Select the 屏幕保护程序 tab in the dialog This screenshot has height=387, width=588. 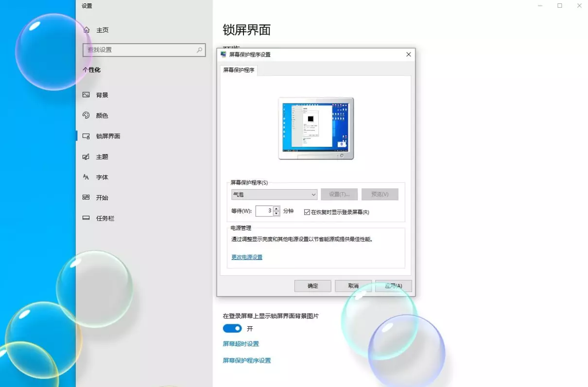click(239, 70)
